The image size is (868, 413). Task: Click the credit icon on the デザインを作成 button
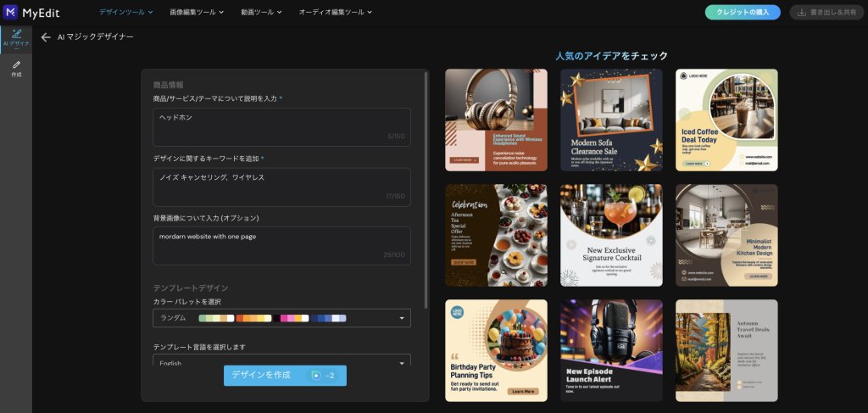316,376
